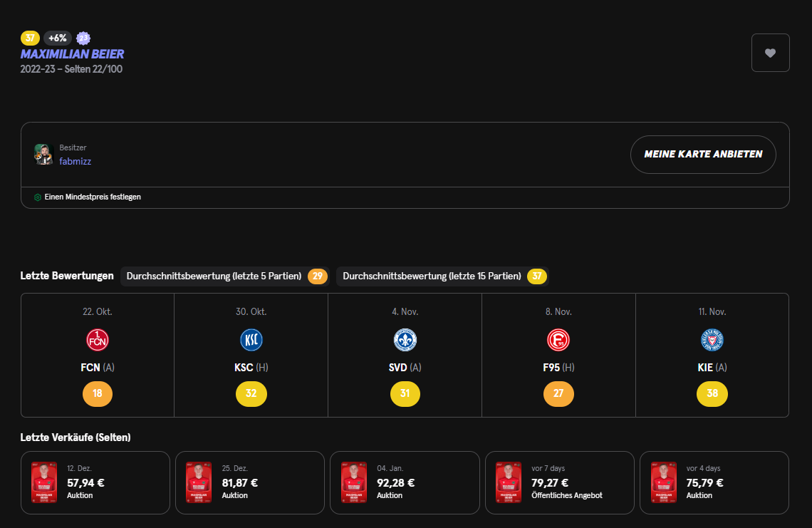
Task: Open the 57,94 € sale from 12. Dez.
Action: tap(95, 482)
